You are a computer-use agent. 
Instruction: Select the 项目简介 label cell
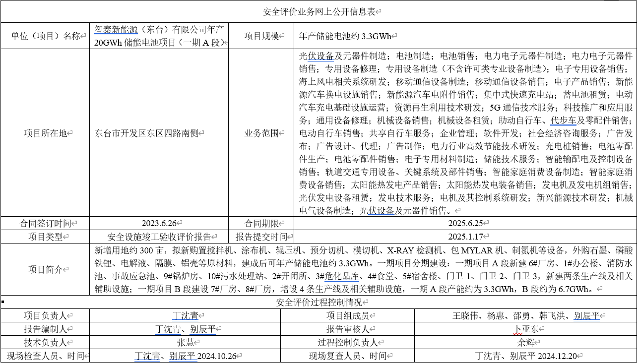46,269
